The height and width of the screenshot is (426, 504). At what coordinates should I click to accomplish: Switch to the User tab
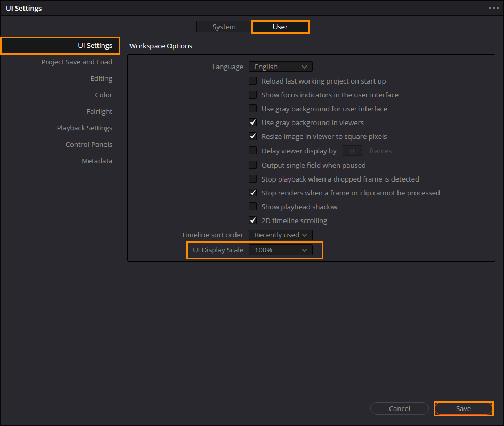click(280, 27)
